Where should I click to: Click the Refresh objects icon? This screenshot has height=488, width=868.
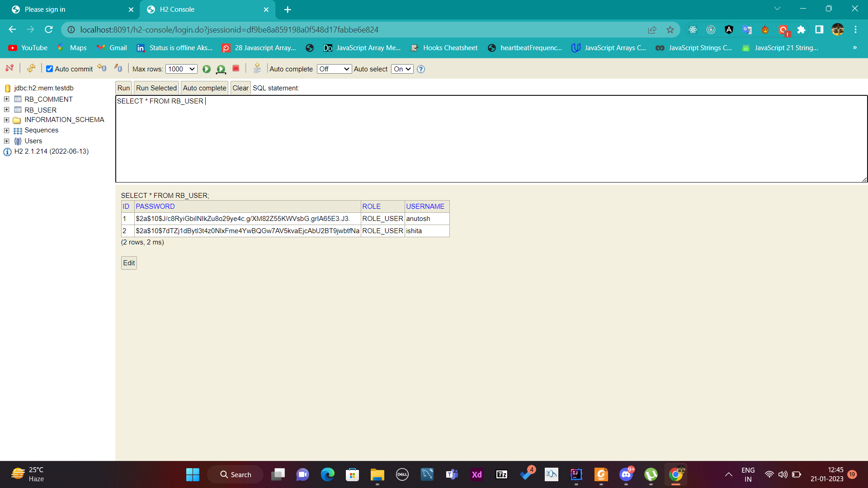click(x=31, y=68)
